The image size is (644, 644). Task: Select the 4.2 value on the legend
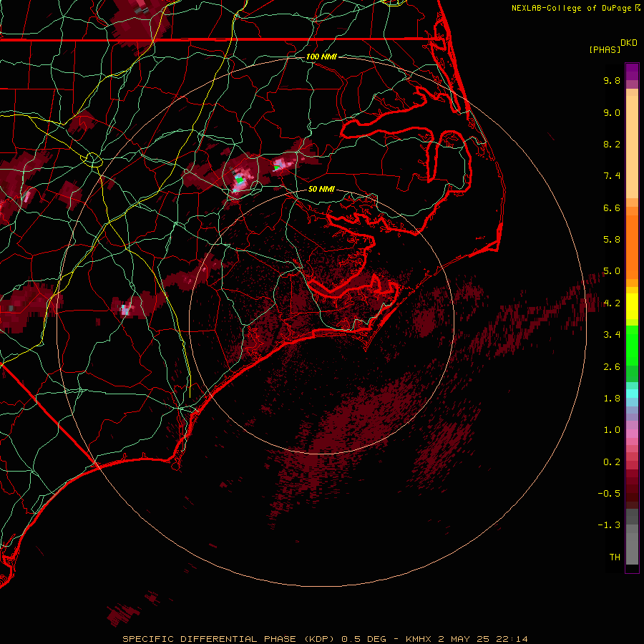(x=612, y=303)
